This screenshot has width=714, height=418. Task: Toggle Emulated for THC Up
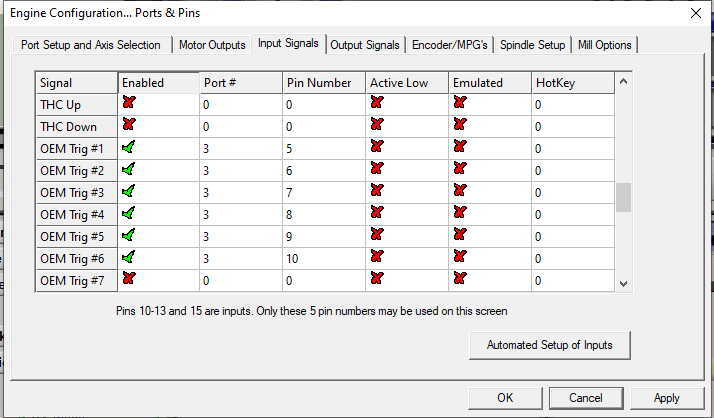click(460, 102)
